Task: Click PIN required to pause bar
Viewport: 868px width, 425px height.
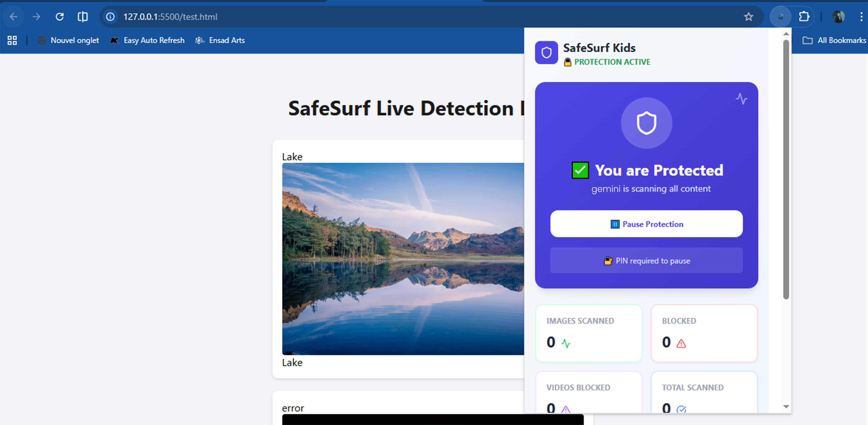Action: point(646,261)
